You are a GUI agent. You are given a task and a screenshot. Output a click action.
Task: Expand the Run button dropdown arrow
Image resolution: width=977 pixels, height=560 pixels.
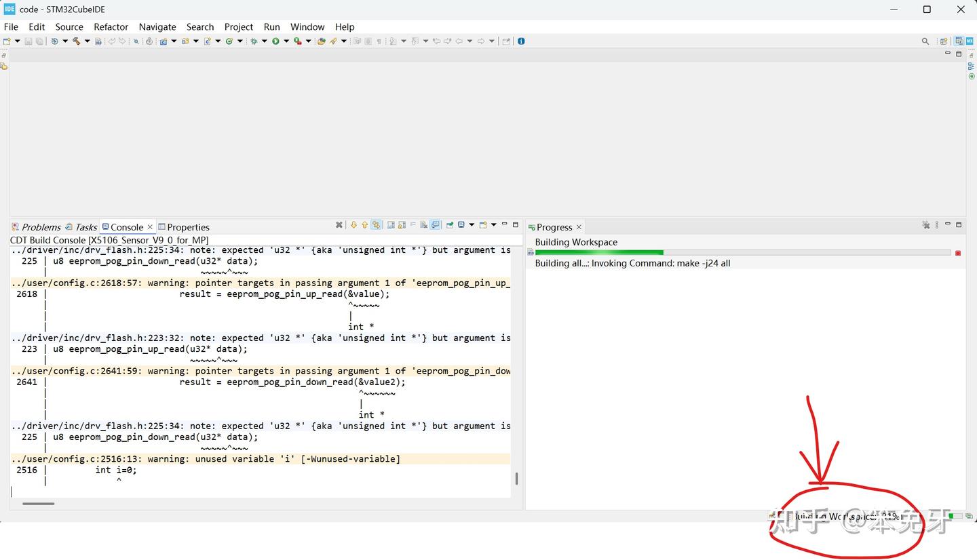click(287, 41)
